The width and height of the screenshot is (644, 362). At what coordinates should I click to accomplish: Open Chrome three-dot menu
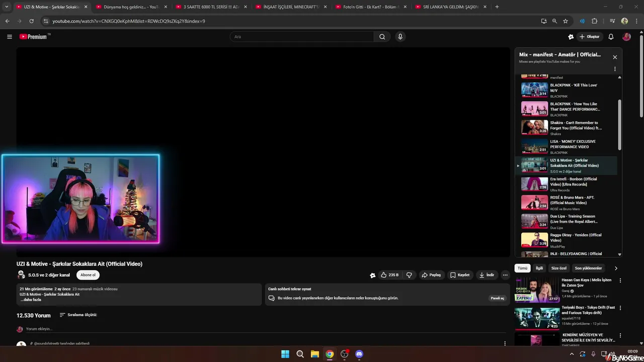click(636, 21)
